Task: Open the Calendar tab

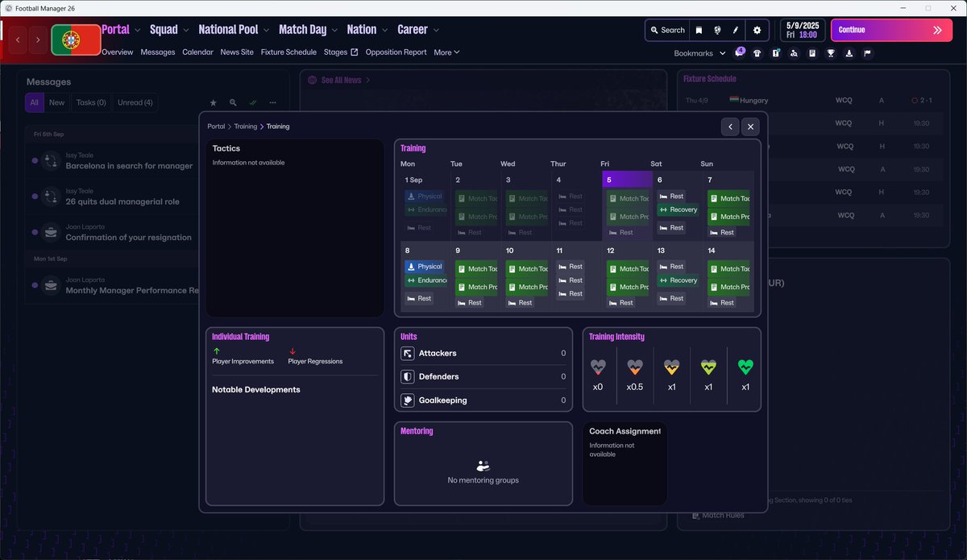Action: [x=198, y=52]
